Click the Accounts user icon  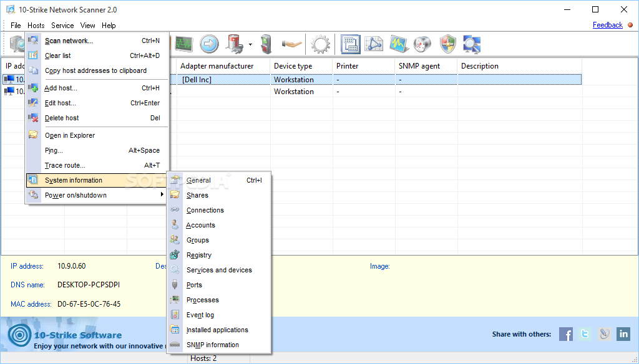pyautogui.click(x=175, y=225)
